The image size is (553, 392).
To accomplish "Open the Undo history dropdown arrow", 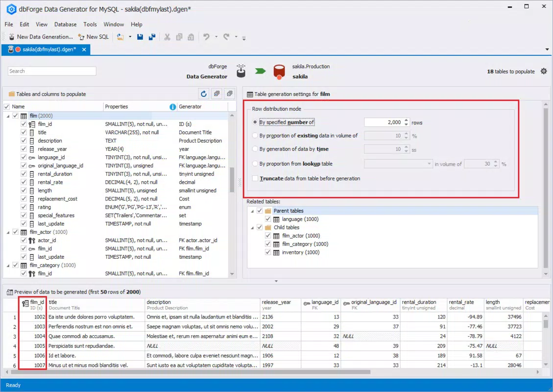I will [216, 37].
